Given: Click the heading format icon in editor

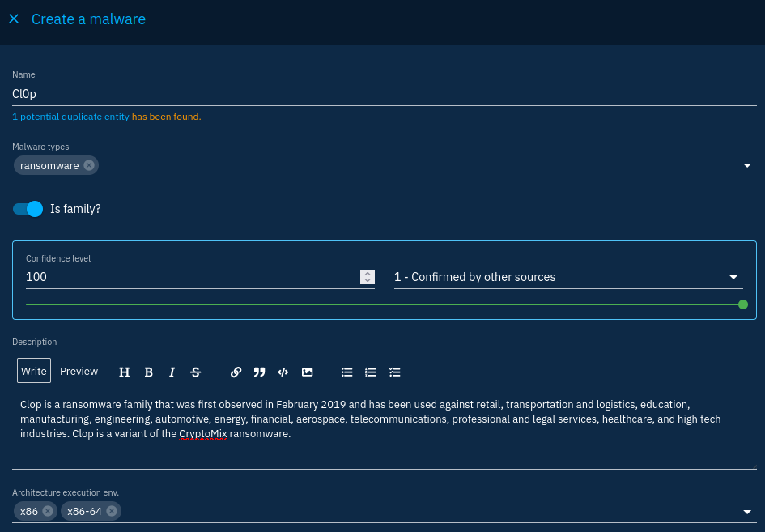Looking at the screenshot, I should point(125,372).
